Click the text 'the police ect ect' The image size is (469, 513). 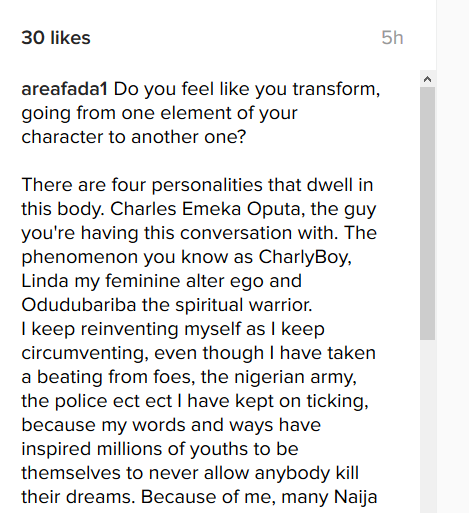(97, 401)
